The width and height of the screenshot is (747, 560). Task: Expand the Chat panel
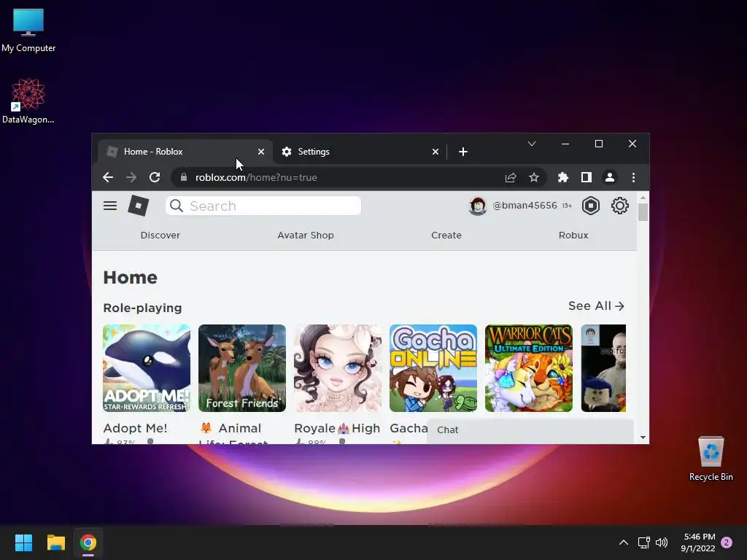tap(530, 430)
